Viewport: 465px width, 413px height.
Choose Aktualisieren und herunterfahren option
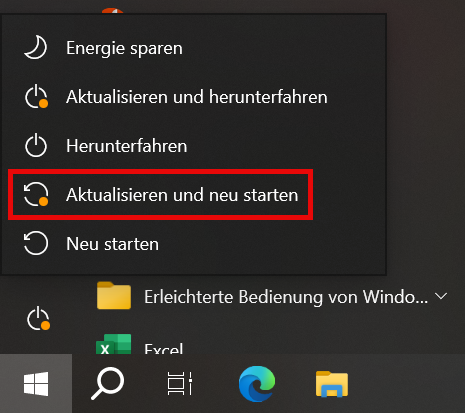pyautogui.click(x=194, y=97)
